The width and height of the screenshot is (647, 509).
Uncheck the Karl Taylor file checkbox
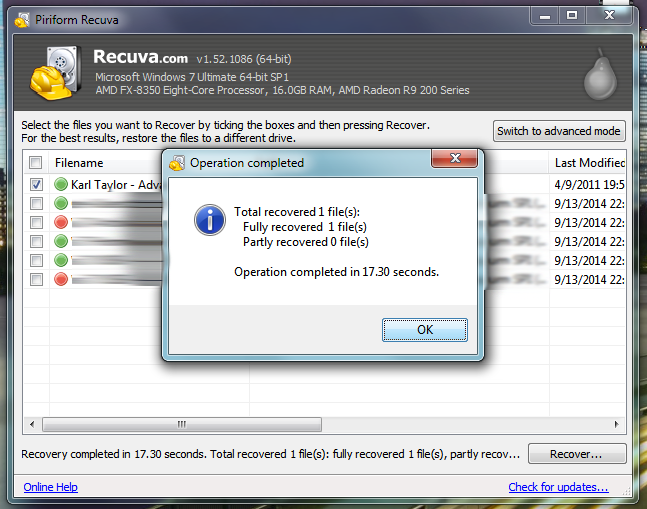[36, 184]
